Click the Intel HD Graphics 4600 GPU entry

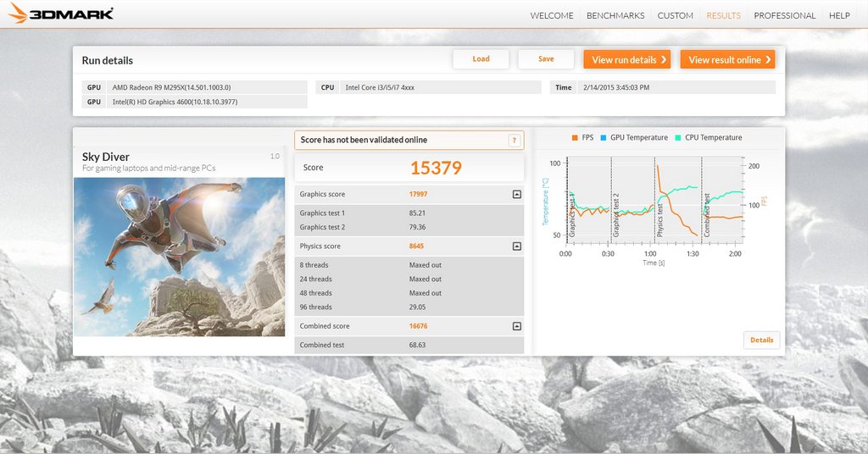point(195,102)
